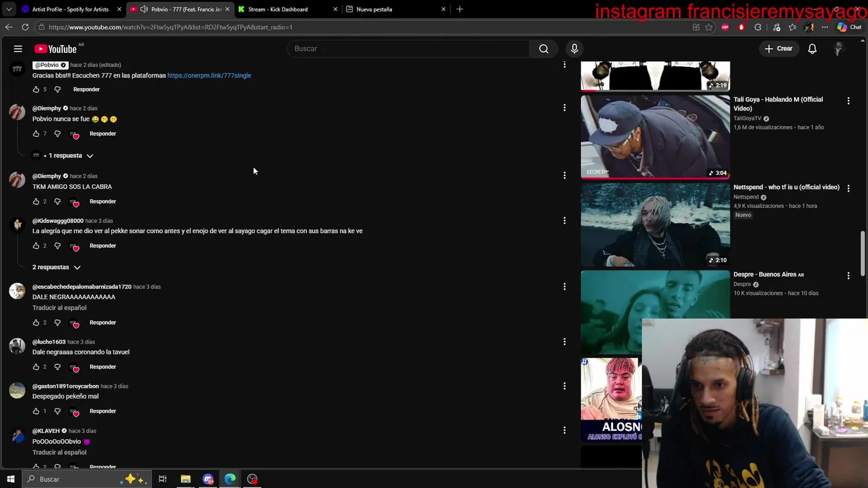Close the Spotify for Artists tab
The width and height of the screenshot is (868, 488).
(x=119, y=9)
